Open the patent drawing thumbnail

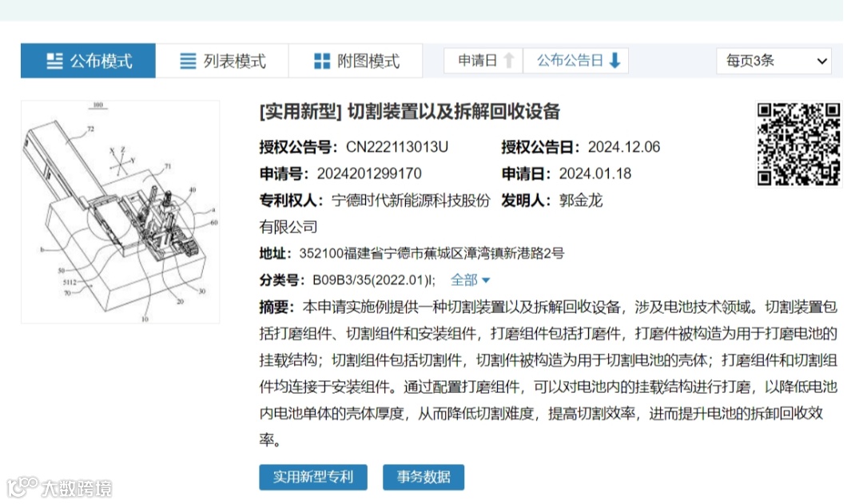[x=121, y=212]
